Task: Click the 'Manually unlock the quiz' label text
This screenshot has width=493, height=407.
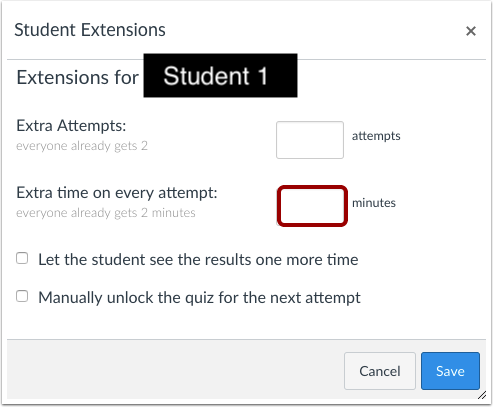Action: [x=199, y=298]
